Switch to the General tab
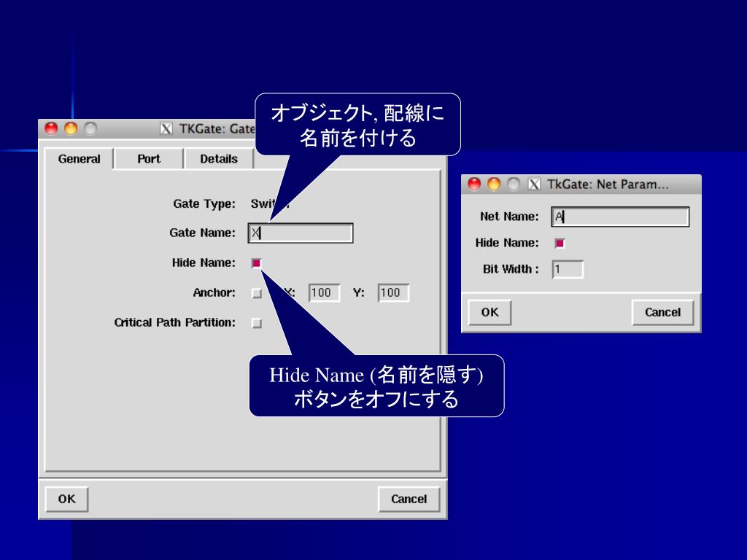This screenshot has width=747, height=560. point(79,159)
